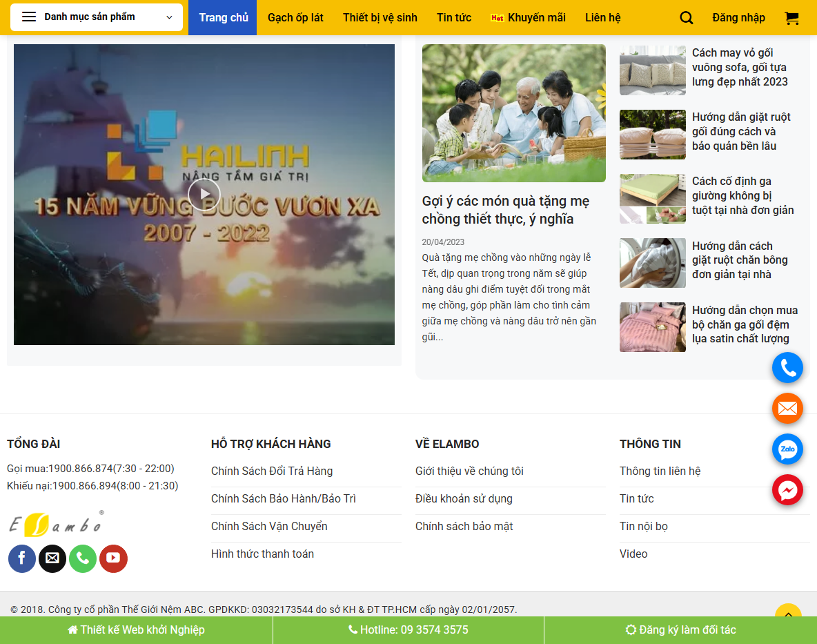Open Elambo's Facebook page icon
The height and width of the screenshot is (644, 817).
tap(21, 558)
